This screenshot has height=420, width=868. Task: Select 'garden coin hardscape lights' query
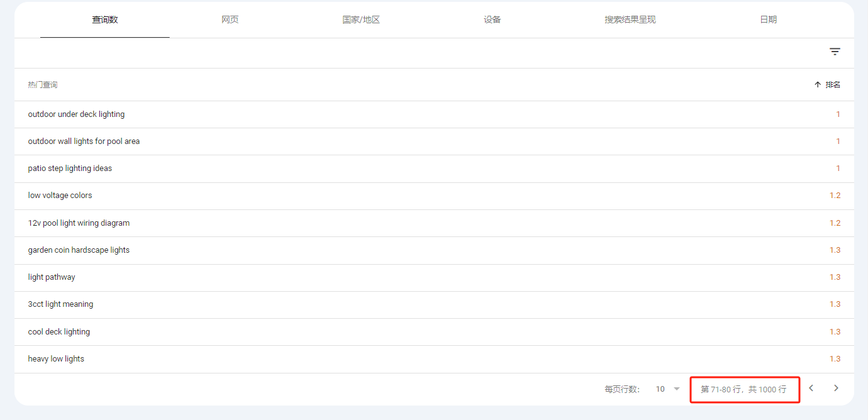79,250
